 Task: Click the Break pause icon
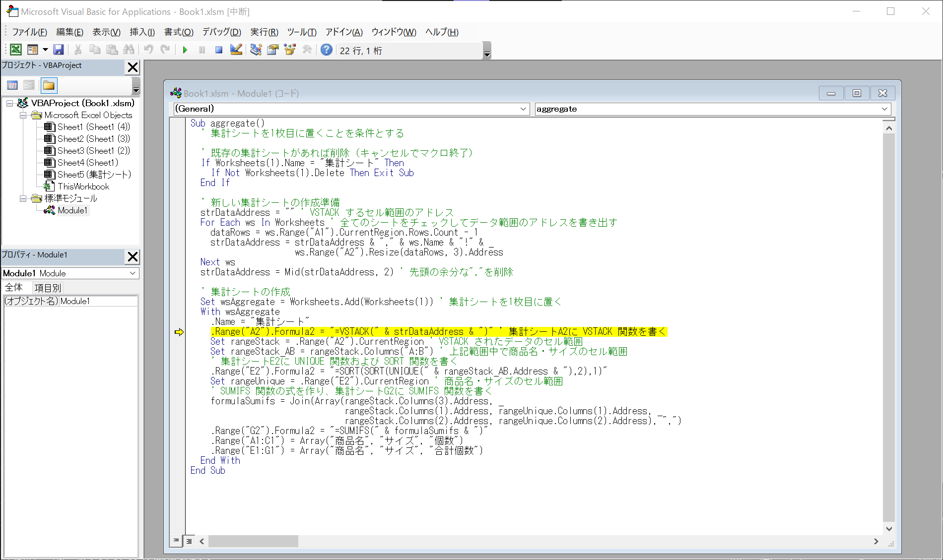[x=202, y=50]
